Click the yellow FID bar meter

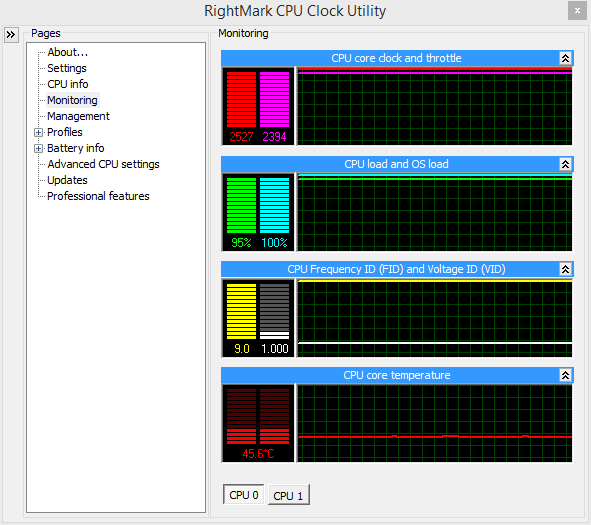click(241, 311)
